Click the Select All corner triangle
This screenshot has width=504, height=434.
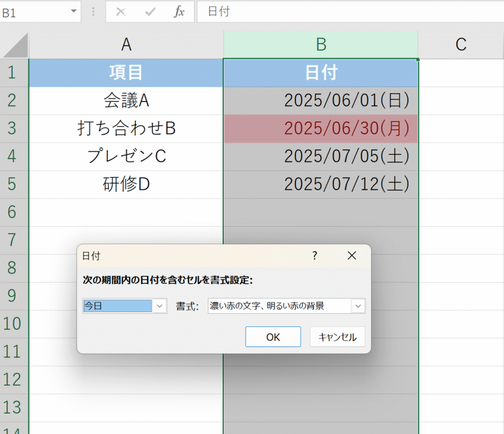15,45
